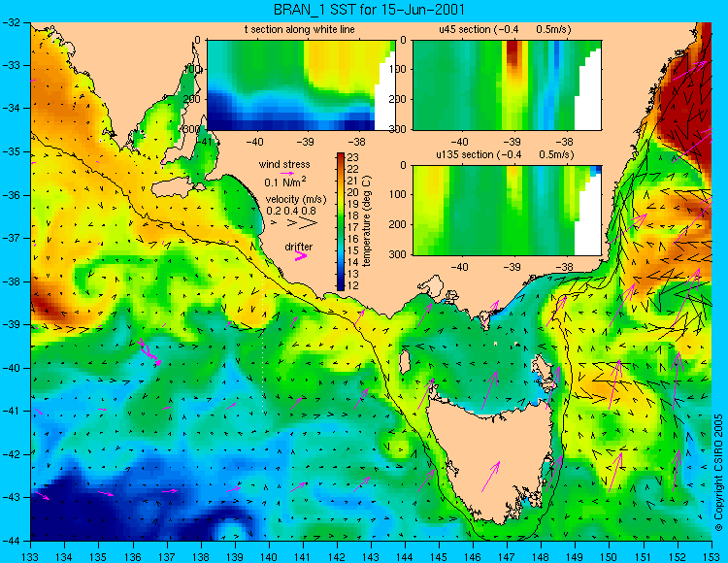Image resolution: width=728 pixels, height=563 pixels.
Task: Click longitude axis label 145
Action: (x=439, y=556)
